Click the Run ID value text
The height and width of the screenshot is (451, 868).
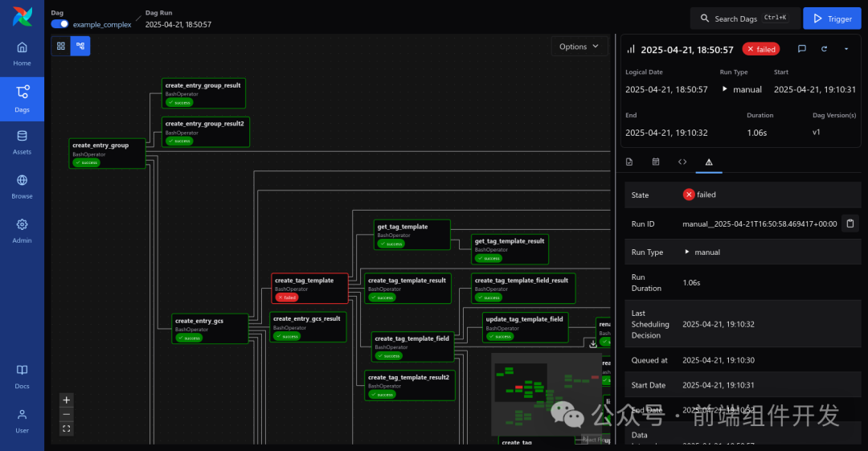[759, 223]
